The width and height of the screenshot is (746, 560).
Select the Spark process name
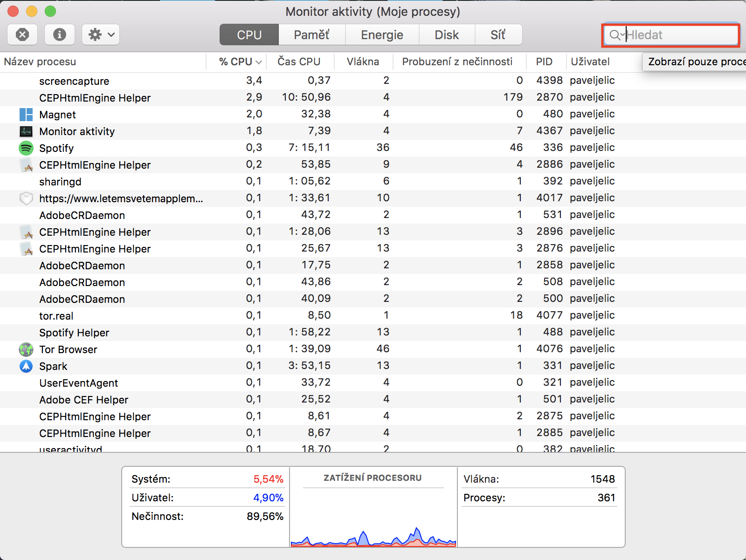[x=53, y=366]
